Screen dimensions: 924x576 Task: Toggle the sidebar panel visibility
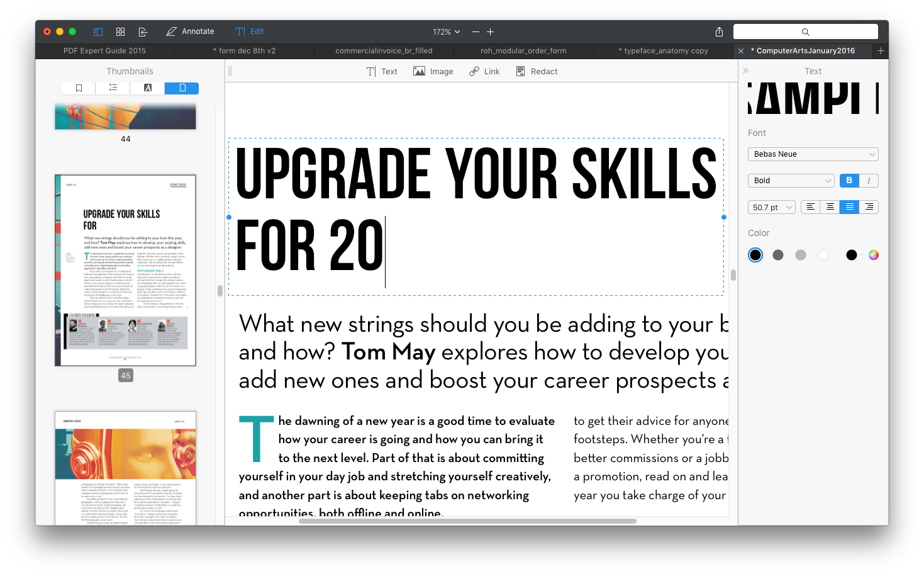(98, 31)
